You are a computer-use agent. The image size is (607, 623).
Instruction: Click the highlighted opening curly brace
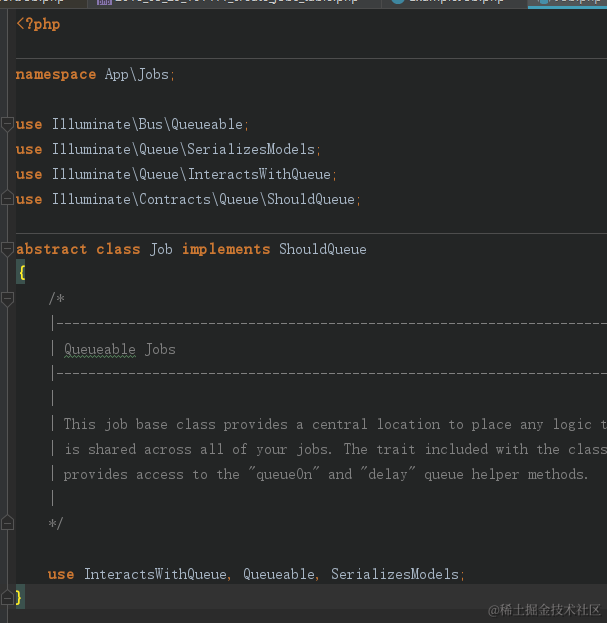pyautogui.click(x=21, y=273)
